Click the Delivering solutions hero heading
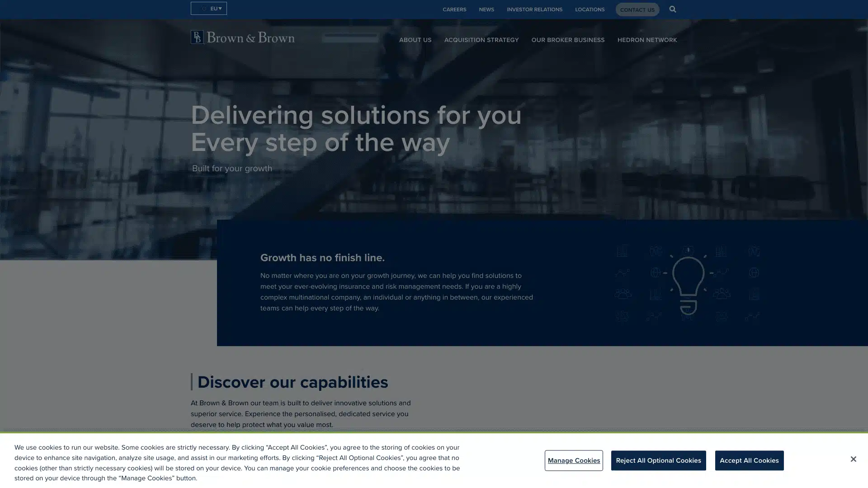Viewport: 868px width, 488px height. (356, 129)
